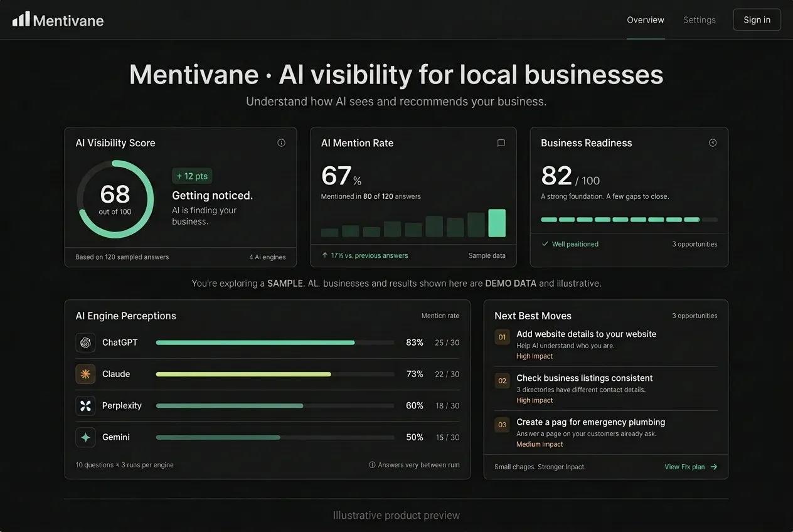Screen dimensions: 793x532
Task: Click the 'Mention rate' column header
Action: pos(440,316)
